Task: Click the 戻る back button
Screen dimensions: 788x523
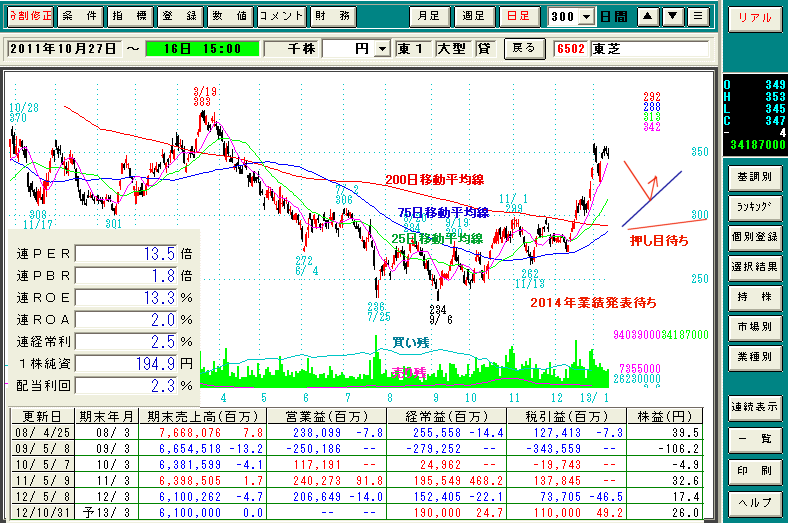Action: 524,49
